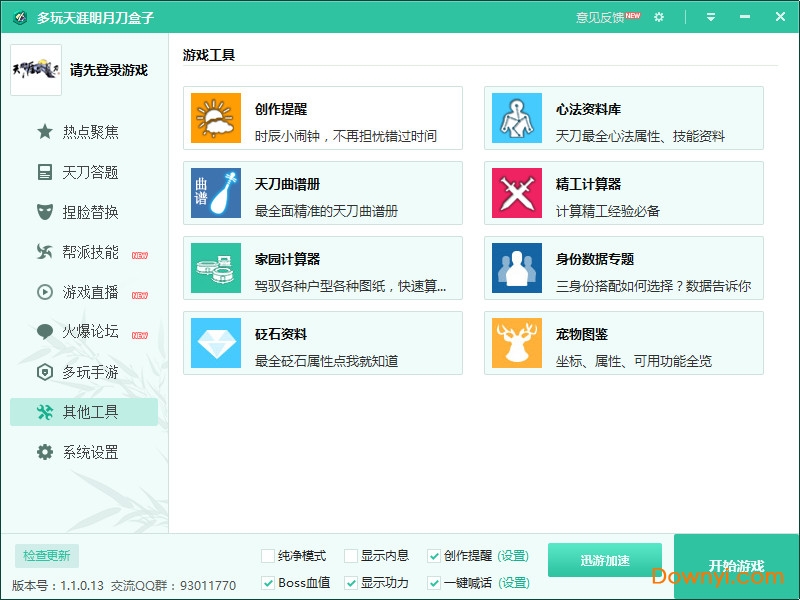Expand the title bar dropdown arrow menu
Screen dimensions: 800x600
(711, 17)
